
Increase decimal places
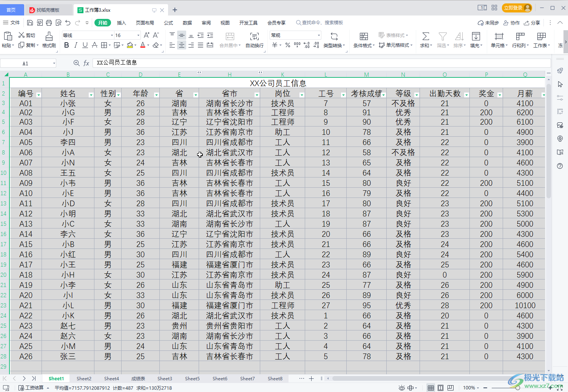pos(307,45)
